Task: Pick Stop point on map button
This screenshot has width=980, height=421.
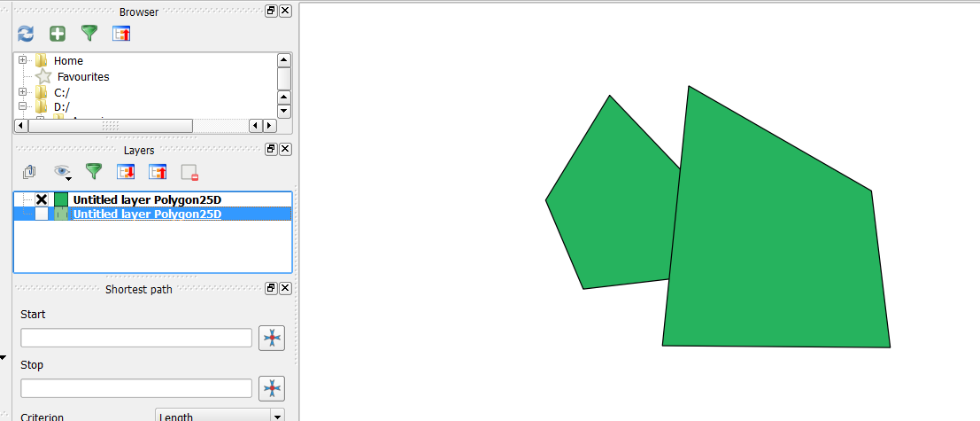Action: (272, 388)
